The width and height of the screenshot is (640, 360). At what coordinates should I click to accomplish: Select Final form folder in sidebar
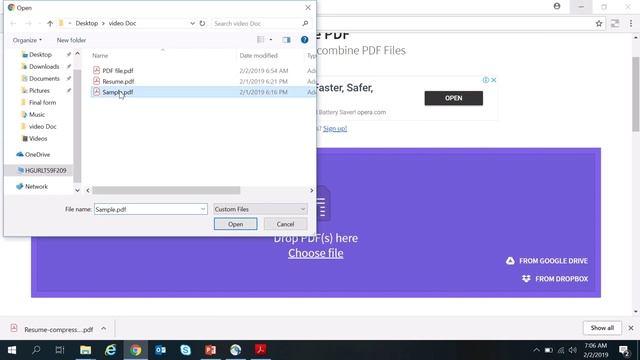pos(42,102)
